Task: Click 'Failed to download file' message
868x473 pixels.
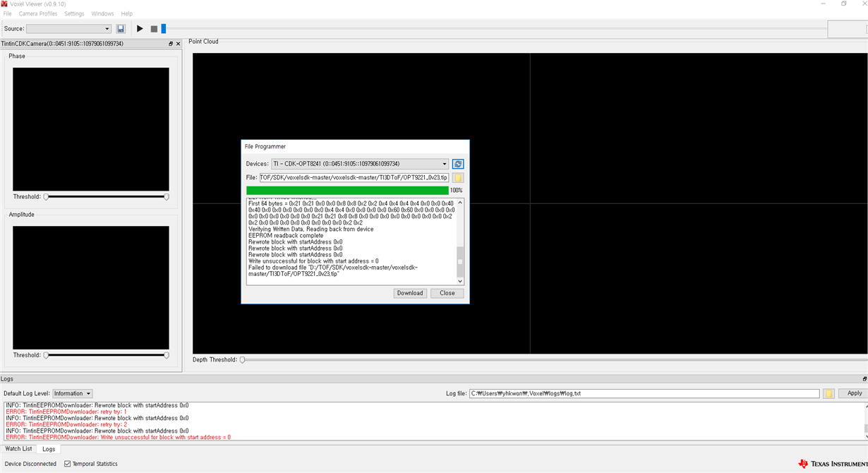Action: coord(333,270)
